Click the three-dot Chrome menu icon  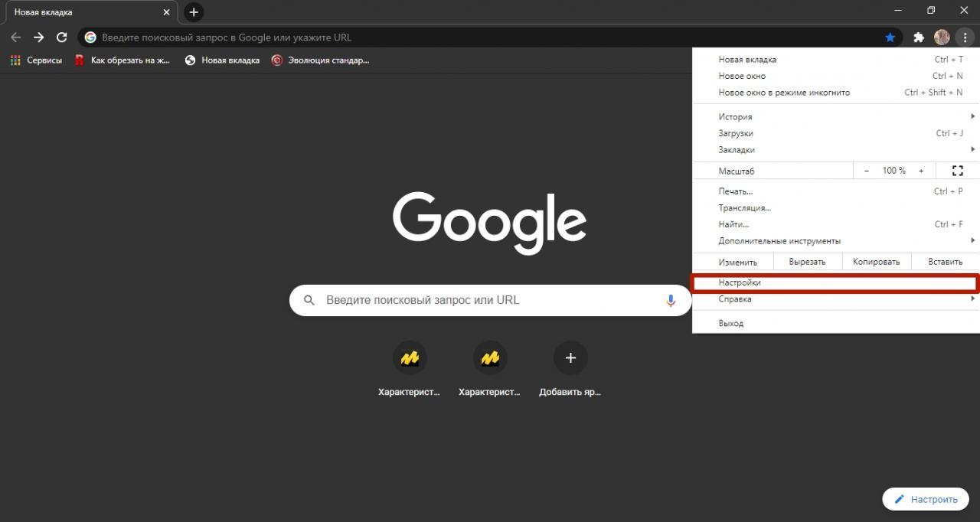pos(965,37)
